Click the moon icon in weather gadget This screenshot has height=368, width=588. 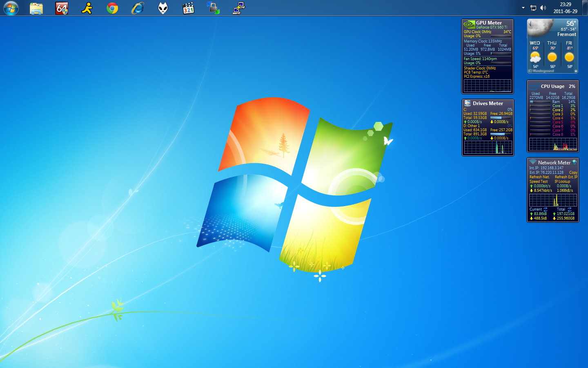click(x=540, y=28)
